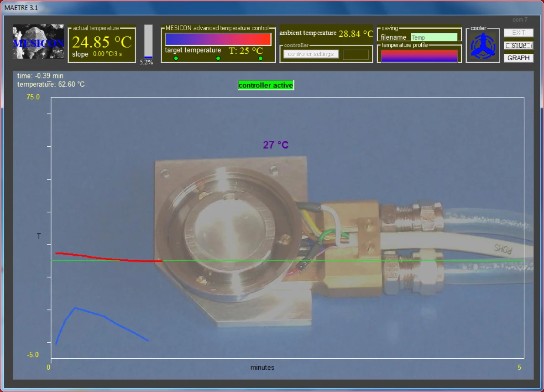This screenshot has width=544, height=392.
Task: Open controller settings
Action: 311,54
